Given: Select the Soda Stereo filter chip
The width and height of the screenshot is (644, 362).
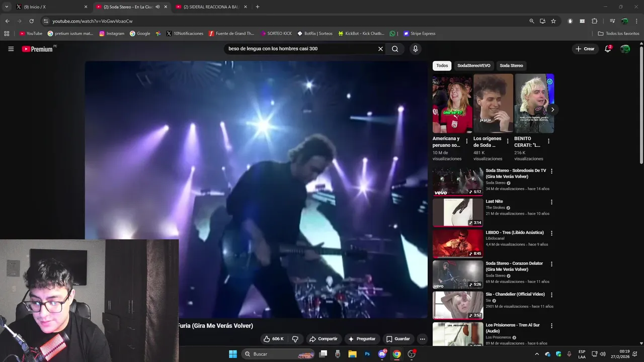Looking at the screenshot, I should (x=511, y=65).
